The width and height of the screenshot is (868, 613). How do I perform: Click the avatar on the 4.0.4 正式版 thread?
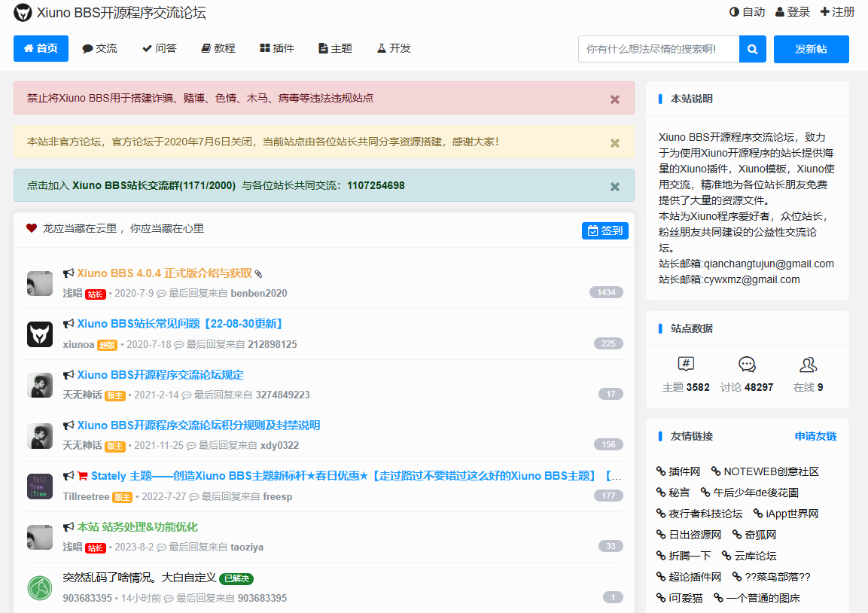(x=40, y=283)
